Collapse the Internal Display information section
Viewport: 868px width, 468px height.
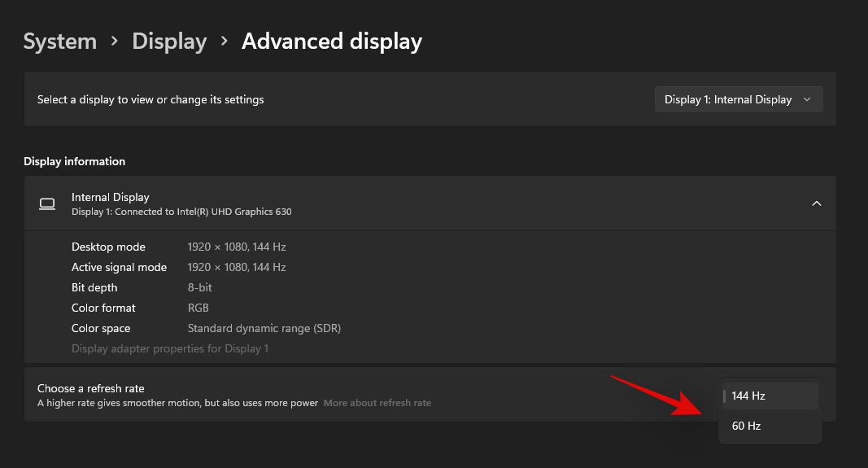tap(816, 203)
